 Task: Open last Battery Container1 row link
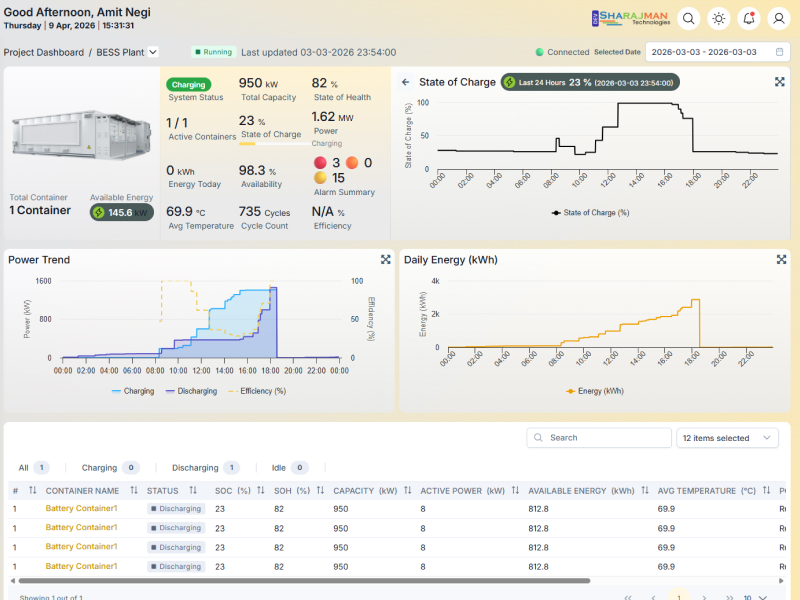[x=82, y=566]
